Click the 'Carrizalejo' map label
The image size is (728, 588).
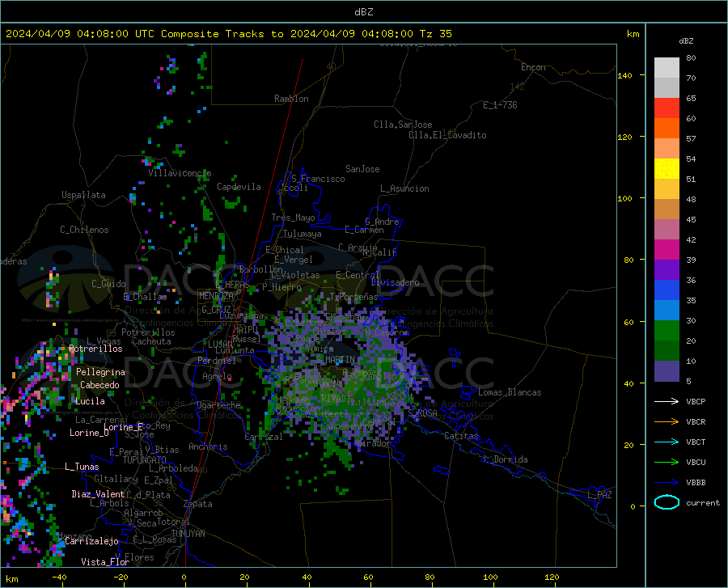click(91, 541)
